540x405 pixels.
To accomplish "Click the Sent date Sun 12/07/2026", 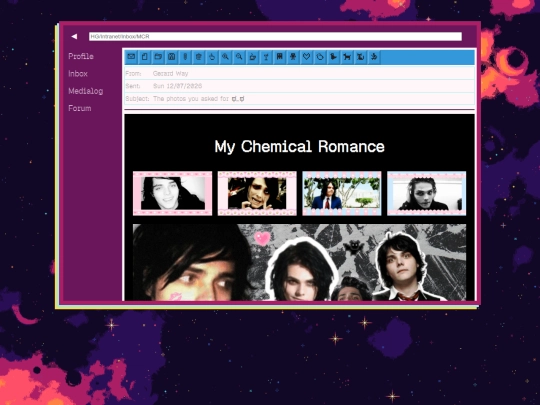I will [177, 86].
